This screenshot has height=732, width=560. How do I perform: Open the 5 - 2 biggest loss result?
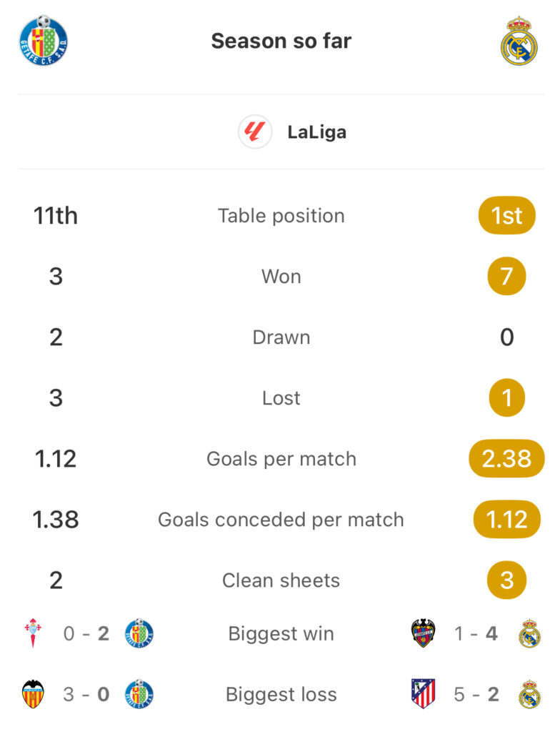[476, 695]
